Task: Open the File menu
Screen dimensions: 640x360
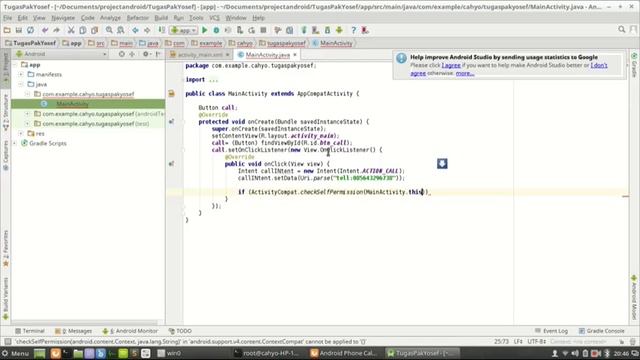Action: [8, 18]
